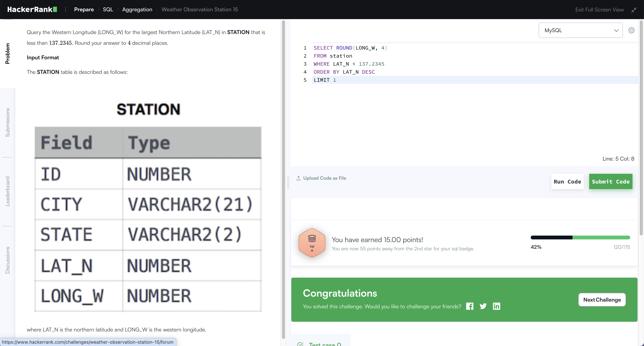Click the upload arrow icon
Image resolution: width=644 pixels, height=346 pixels.
[x=298, y=178]
